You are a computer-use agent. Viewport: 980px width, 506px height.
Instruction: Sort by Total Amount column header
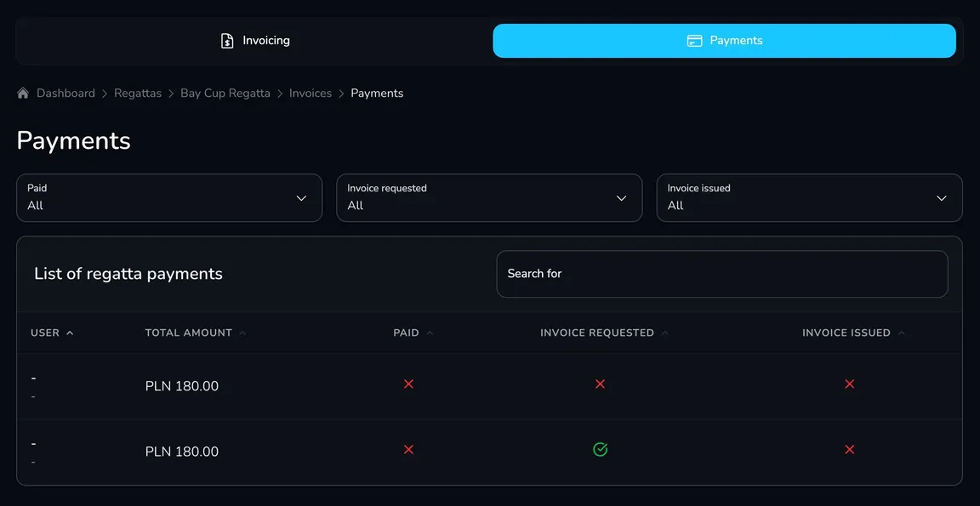click(x=195, y=333)
